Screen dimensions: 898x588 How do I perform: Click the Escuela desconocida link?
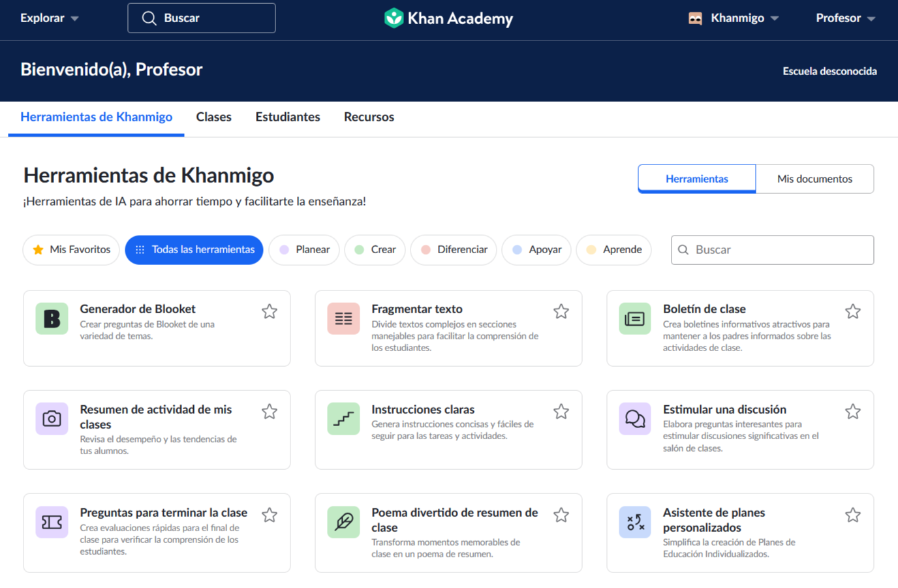[x=829, y=71]
